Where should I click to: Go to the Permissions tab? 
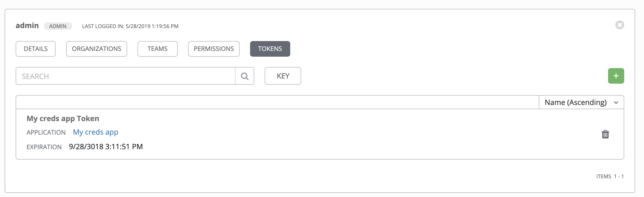(214, 49)
